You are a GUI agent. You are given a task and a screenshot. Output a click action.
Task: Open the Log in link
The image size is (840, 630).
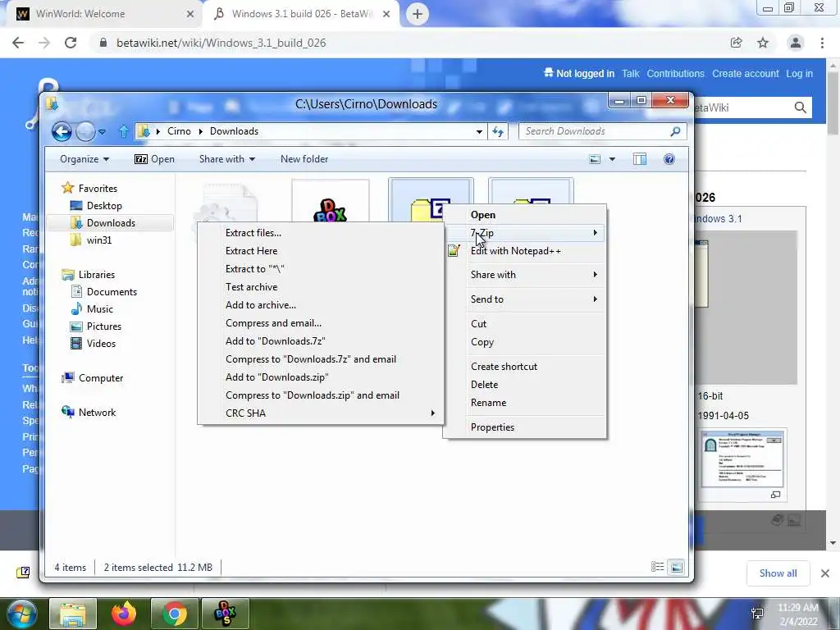(x=799, y=74)
